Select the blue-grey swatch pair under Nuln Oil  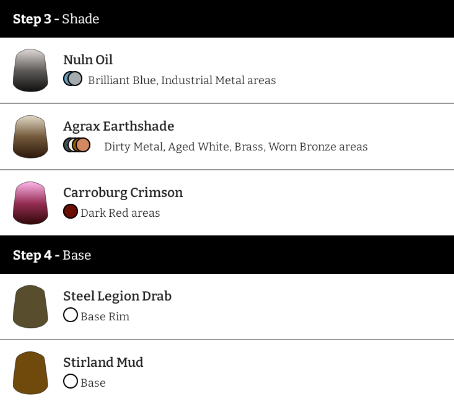click(x=73, y=79)
